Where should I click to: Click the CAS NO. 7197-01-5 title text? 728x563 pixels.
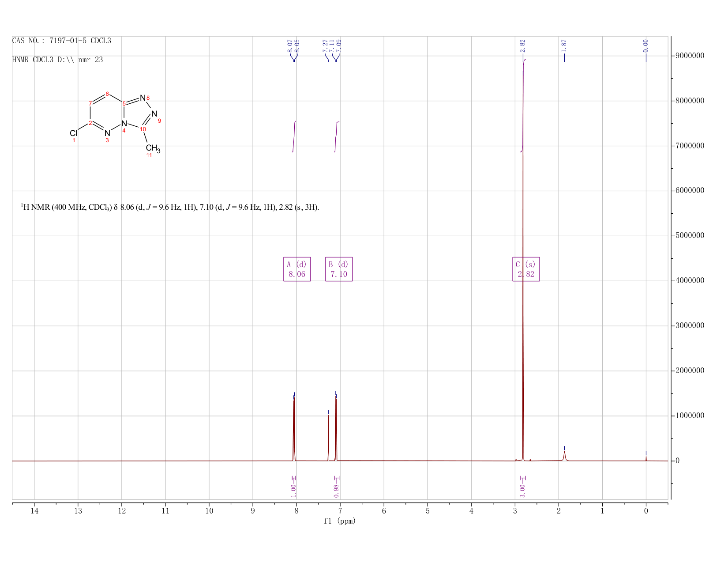(x=61, y=41)
